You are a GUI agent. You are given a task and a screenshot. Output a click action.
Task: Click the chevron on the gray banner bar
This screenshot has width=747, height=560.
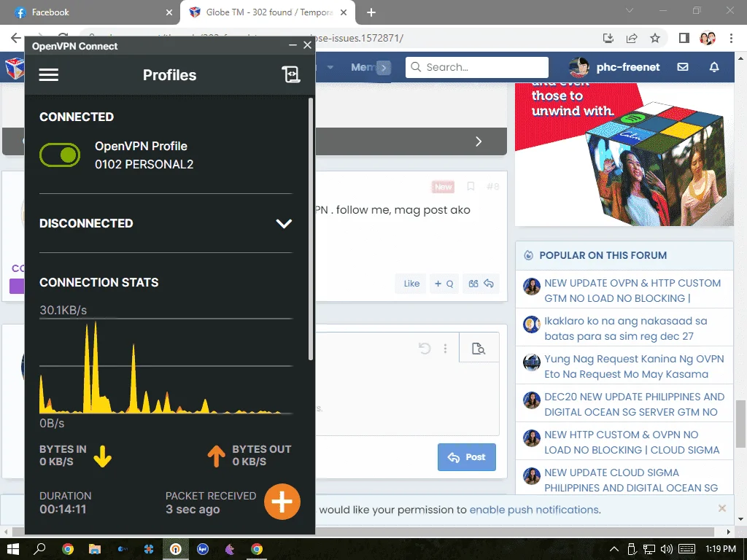point(479,141)
